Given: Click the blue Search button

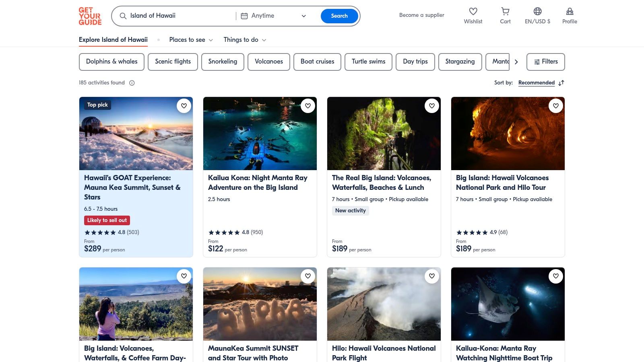Looking at the screenshot, I should point(339,16).
